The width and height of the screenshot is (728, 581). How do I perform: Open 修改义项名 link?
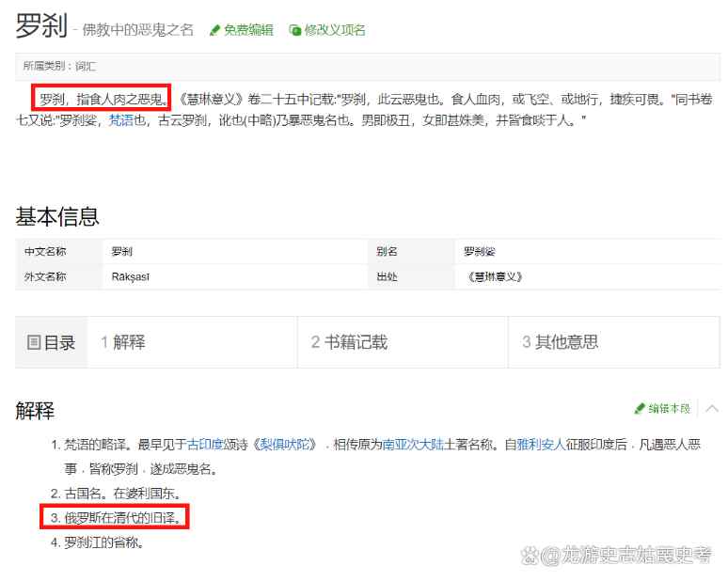click(x=334, y=30)
